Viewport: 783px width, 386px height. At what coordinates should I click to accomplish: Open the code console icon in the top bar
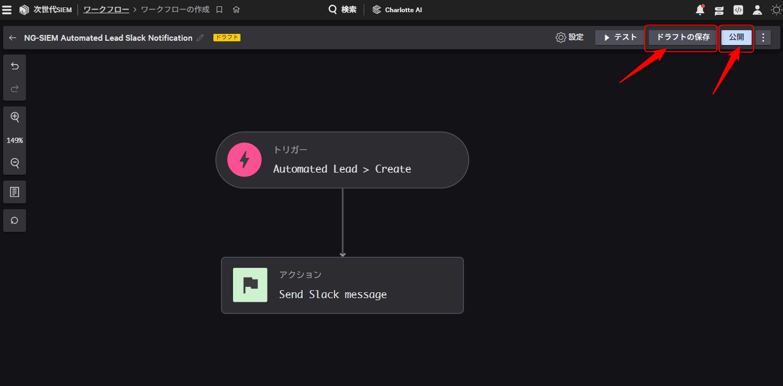point(738,10)
